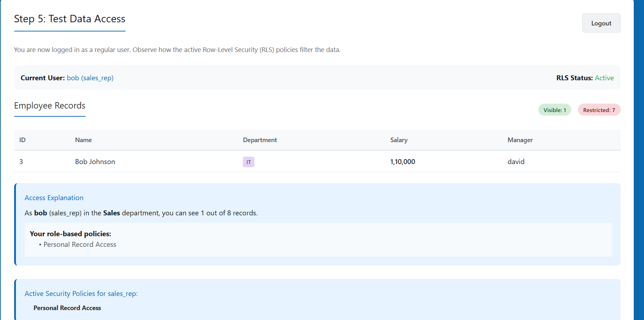Click the green Active RLS status indicator
This screenshot has width=644, height=320.
(604, 78)
